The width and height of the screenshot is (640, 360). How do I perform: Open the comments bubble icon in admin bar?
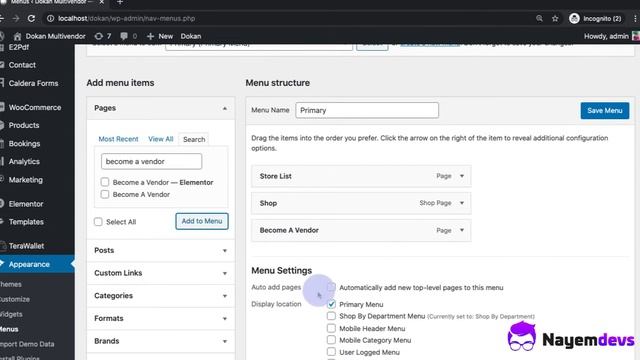pyautogui.click(x=124, y=36)
